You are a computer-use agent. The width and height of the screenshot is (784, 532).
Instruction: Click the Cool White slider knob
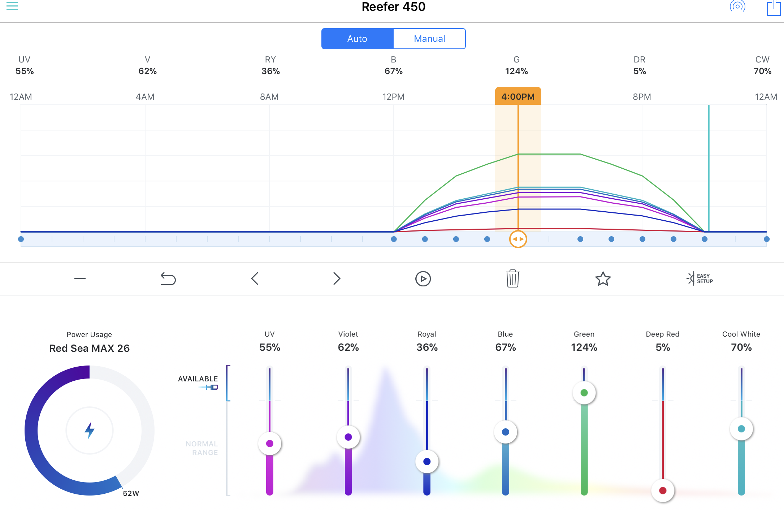point(741,429)
